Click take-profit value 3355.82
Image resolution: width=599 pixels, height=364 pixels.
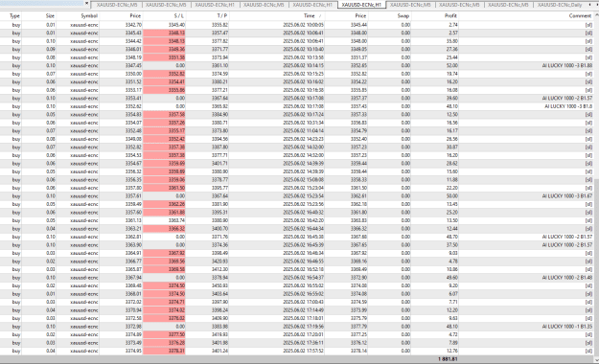pyautogui.click(x=220, y=25)
